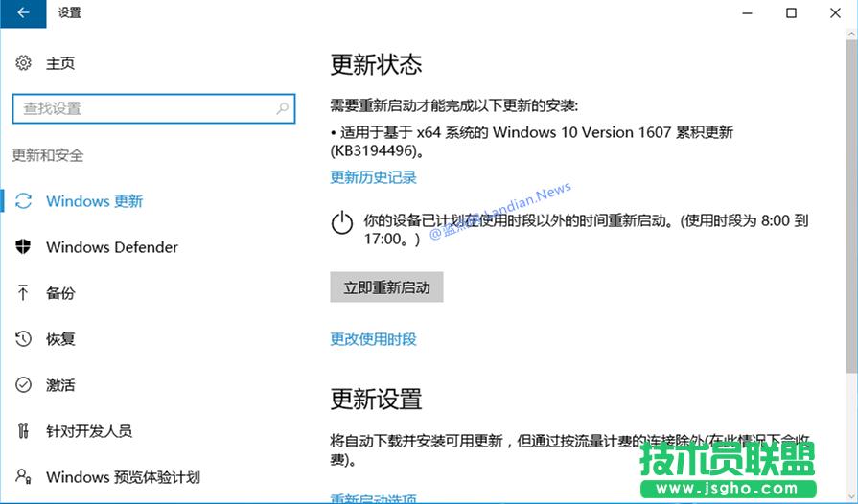The image size is (858, 504).
Task: Select the 激活 checkmark circle icon
Action: (24, 385)
